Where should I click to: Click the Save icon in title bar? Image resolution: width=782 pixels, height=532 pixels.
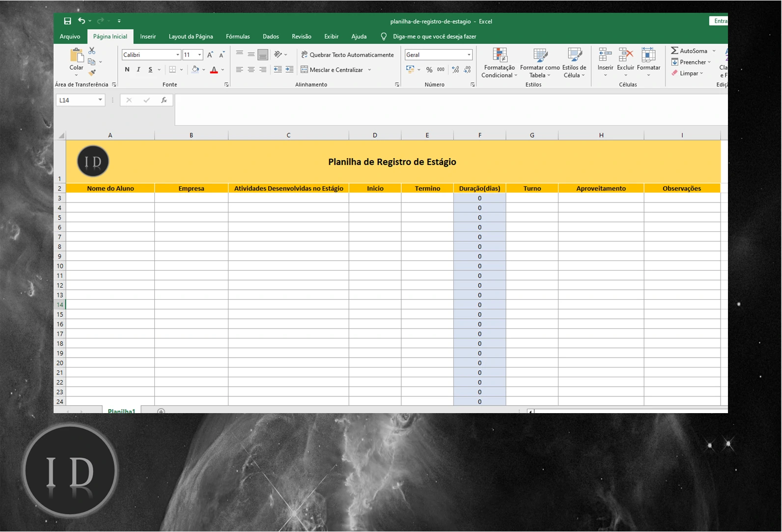(x=67, y=21)
